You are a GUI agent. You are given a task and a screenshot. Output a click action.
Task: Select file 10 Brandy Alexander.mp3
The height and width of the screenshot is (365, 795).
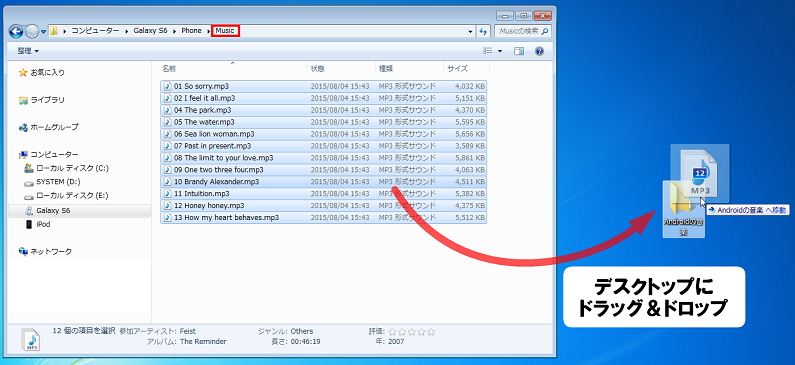click(323, 181)
